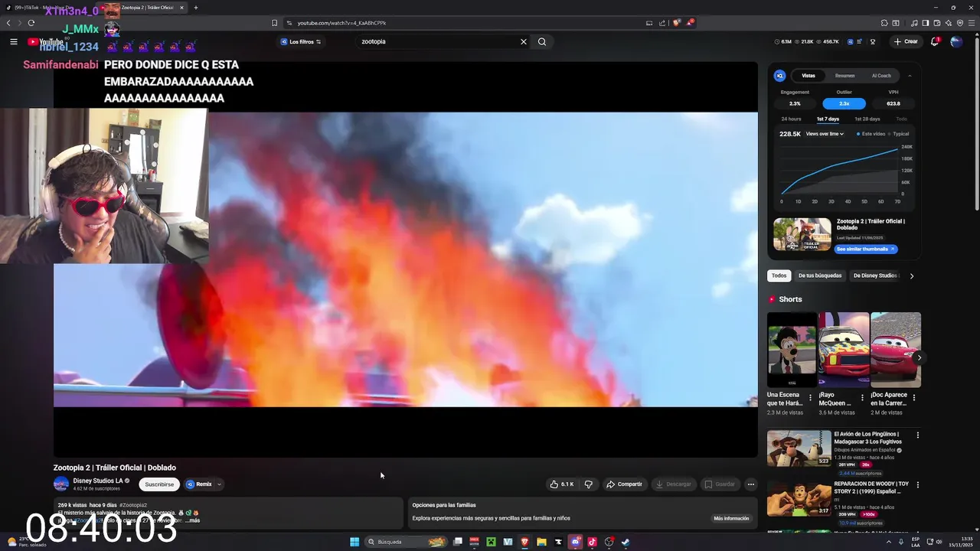Open the YouTube hamburger guide menu

click(13, 41)
